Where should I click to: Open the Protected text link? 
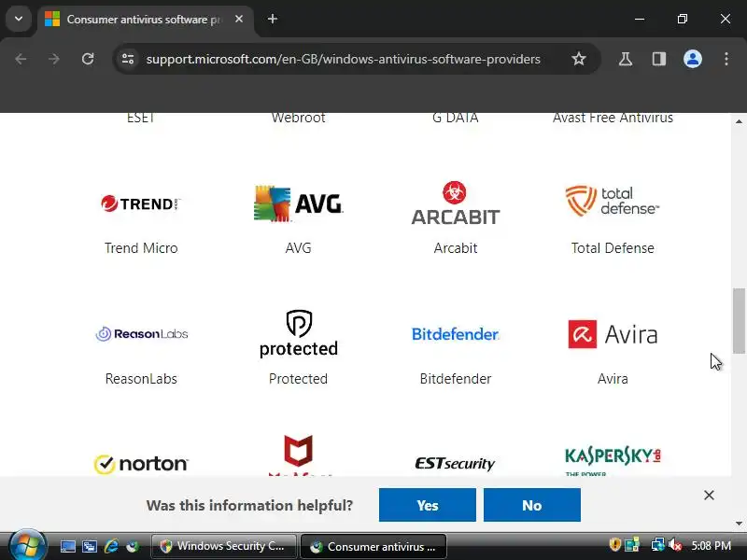[298, 379]
